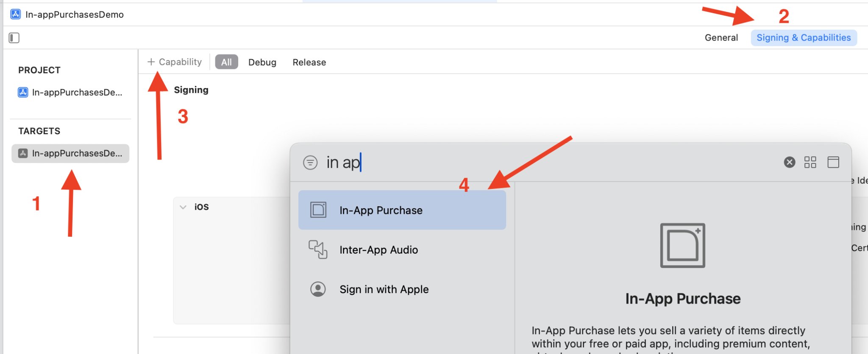Screen dimensions: 868x354
Task: Toggle the details pane icon in library
Action: pos(833,163)
